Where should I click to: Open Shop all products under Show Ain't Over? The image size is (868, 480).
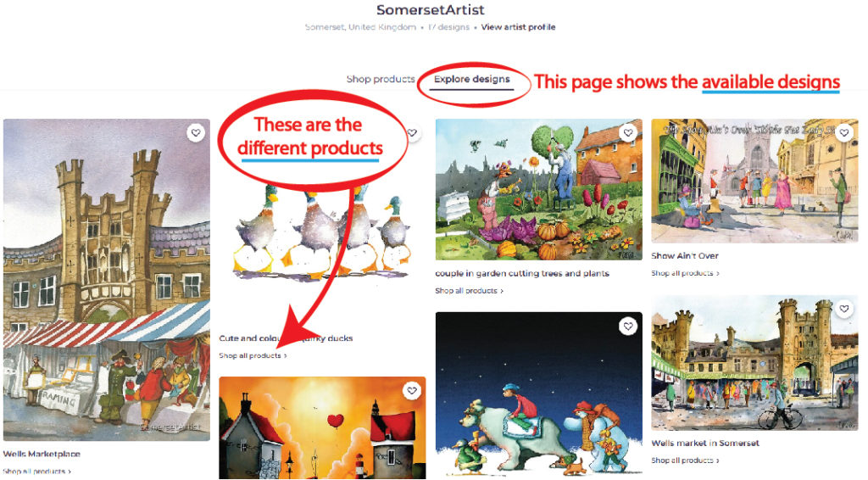pyautogui.click(x=685, y=273)
